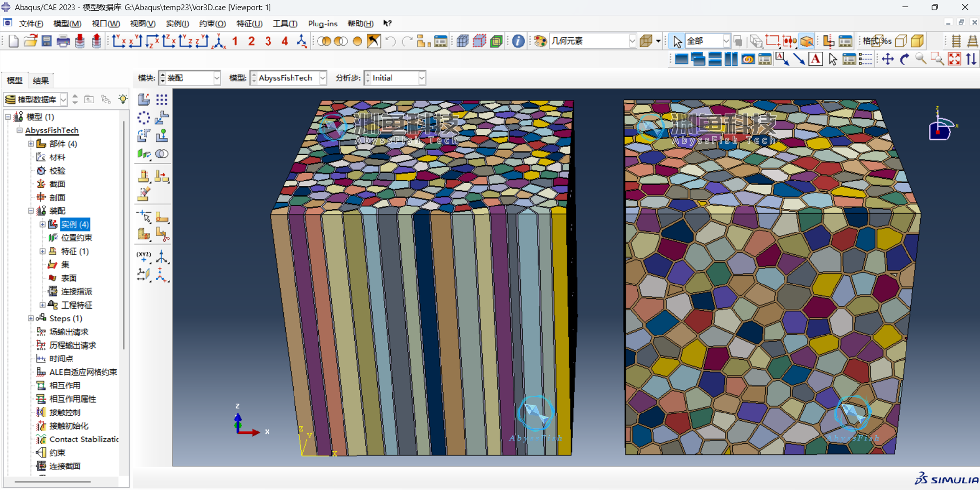The width and height of the screenshot is (980, 490).
Task: Expand the 部件 (4) tree node
Action: pos(31,144)
